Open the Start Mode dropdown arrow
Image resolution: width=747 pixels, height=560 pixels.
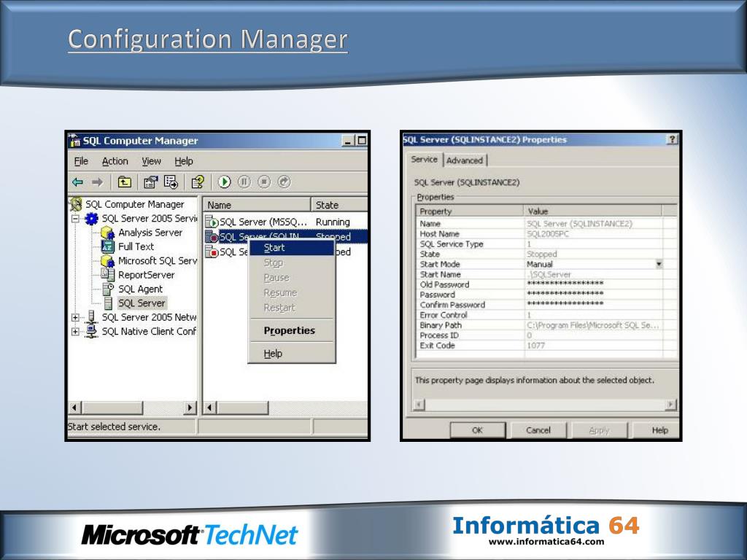[x=659, y=264]
